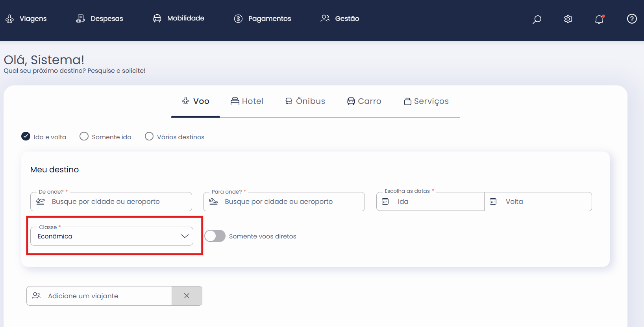Screen dimensions: 644x327
Task: Open the Gestão menu
Action: point(340,18)
